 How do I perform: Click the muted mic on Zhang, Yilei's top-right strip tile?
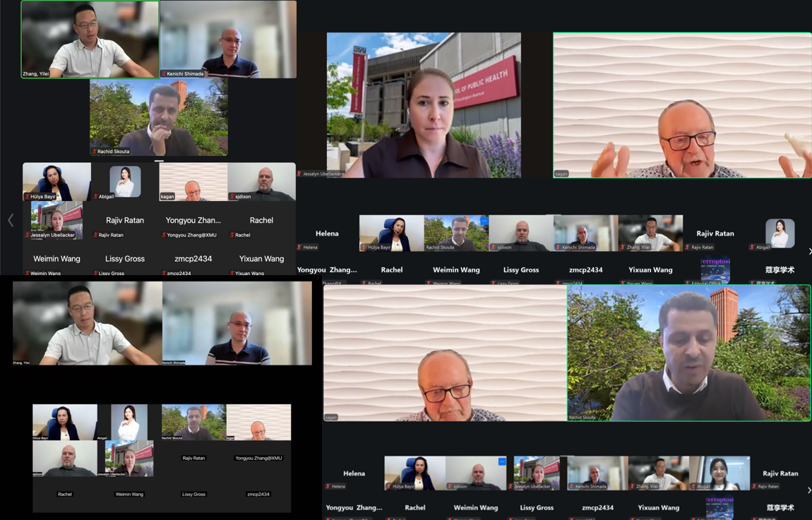[623, 248]
